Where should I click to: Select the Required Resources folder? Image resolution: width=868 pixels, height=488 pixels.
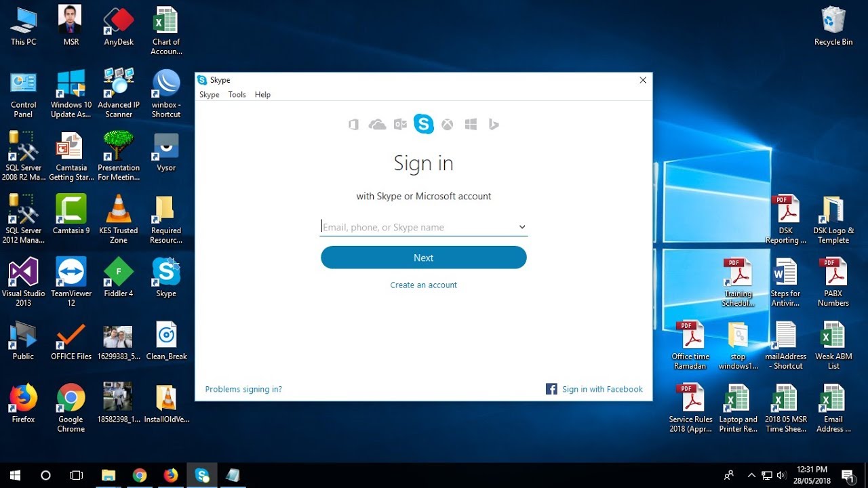click(166, 220)
